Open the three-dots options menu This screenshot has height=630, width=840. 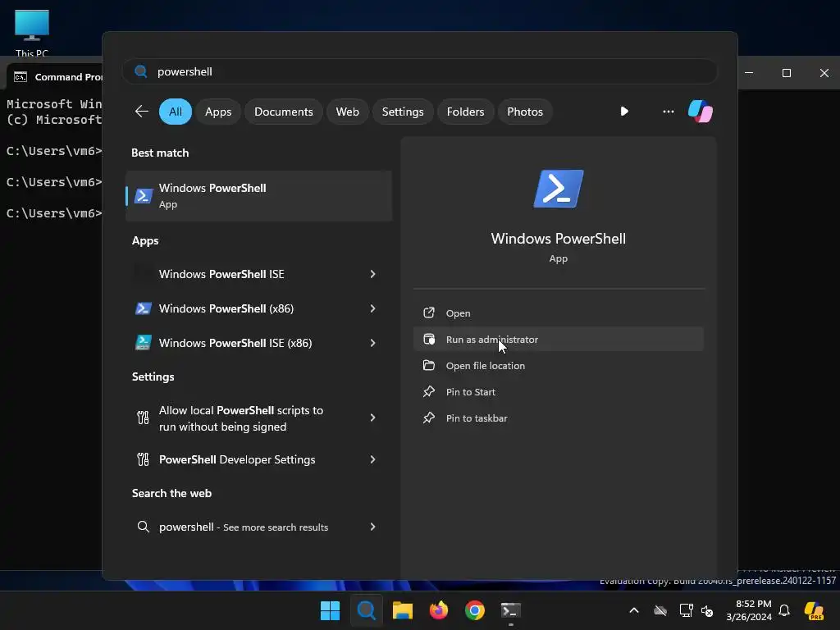click(668, 112)
